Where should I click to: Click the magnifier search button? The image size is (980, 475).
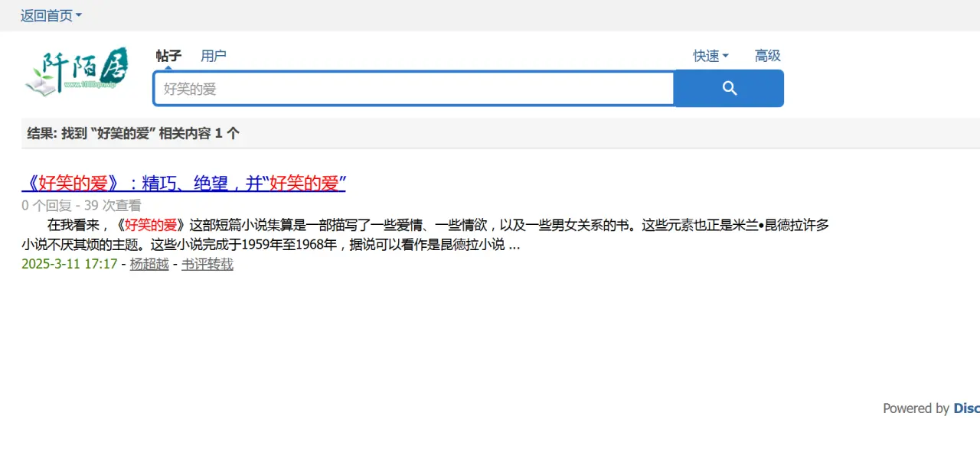[x=729, y=89]
